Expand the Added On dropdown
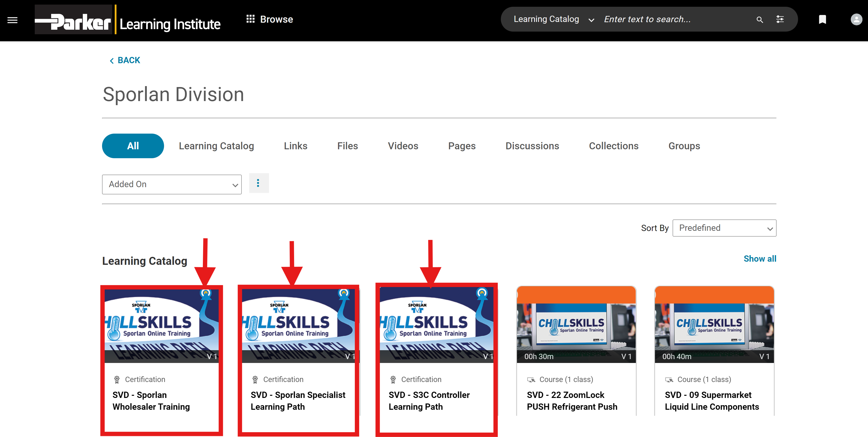 (x=172, y=184)
